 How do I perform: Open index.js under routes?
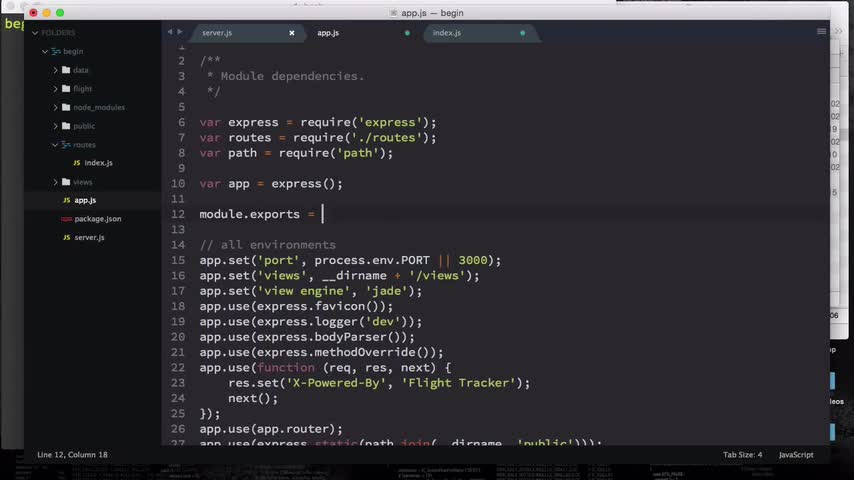tap(98, 163)
